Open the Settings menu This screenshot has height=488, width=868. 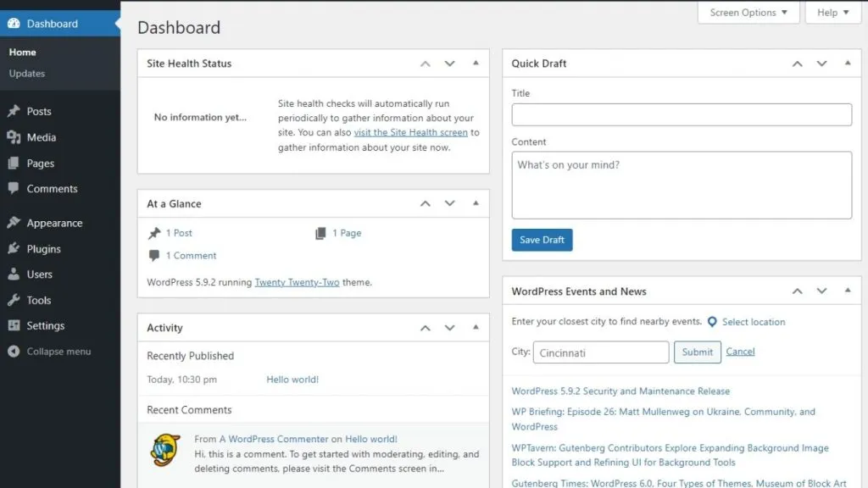coord(60,326)
